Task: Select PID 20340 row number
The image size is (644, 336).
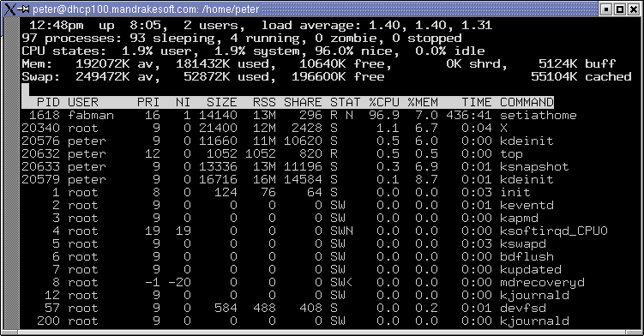Action: tap(40, 128)
